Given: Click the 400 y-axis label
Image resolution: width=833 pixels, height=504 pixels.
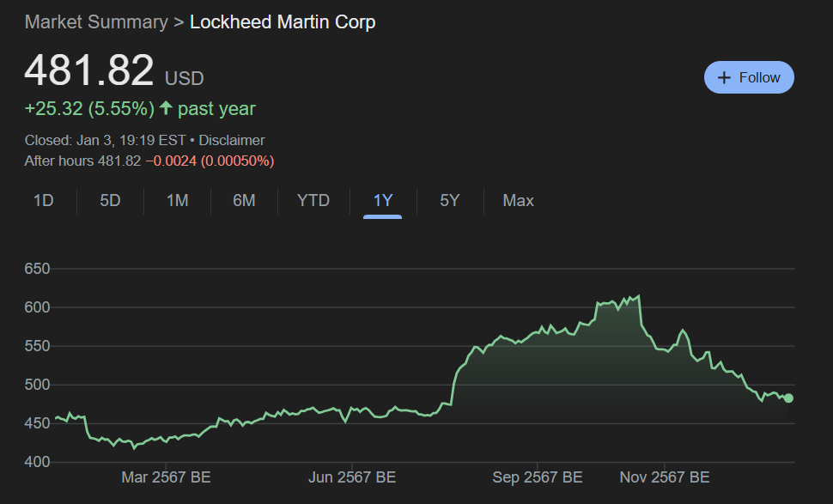Looking at the screenshot, I should (37, 462).
